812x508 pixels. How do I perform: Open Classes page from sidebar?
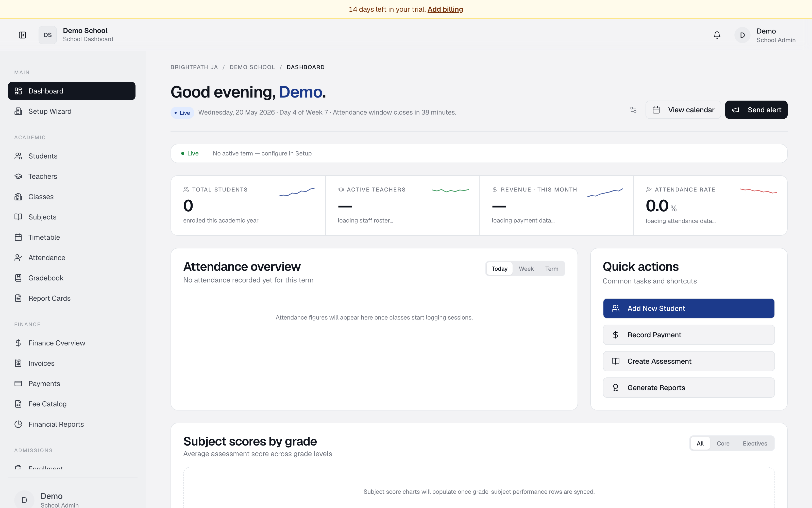click(x=72, y=197)
